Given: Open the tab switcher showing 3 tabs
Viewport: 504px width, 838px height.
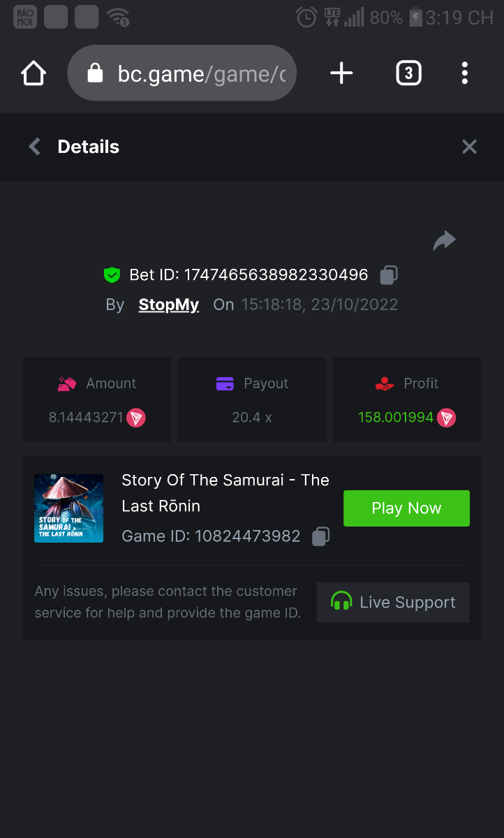Looking at the screenshot, I should pos(408,73).
